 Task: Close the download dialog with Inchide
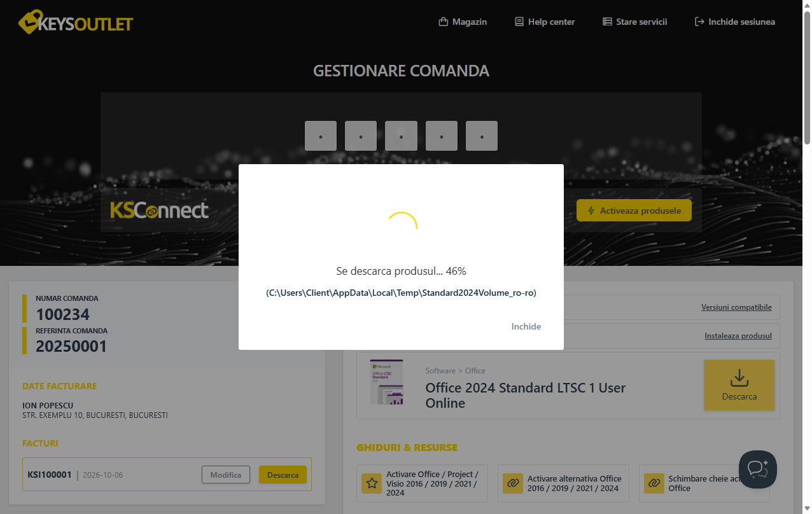tap(526, 326)
